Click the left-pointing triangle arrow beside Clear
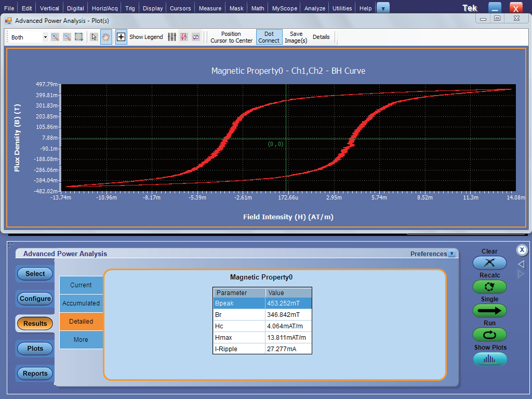 [x=521, y=263]
